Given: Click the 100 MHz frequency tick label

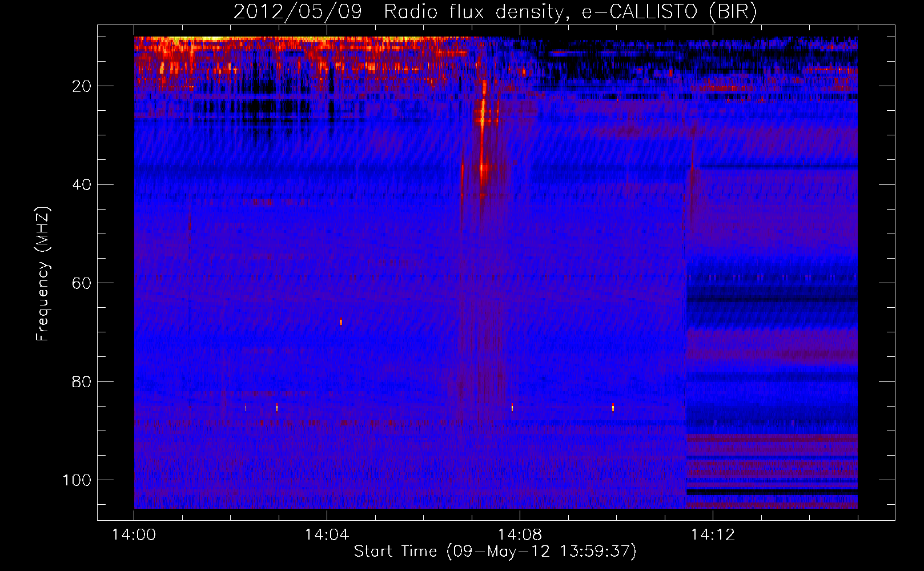Looking at the screenshot, I should coord(77,480).
